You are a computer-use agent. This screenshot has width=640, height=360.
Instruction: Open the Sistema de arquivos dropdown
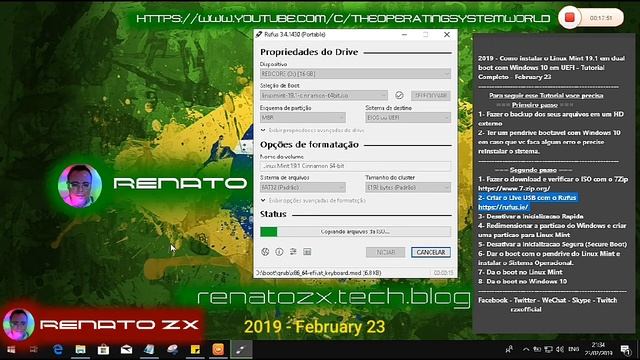tap(302, 187)
